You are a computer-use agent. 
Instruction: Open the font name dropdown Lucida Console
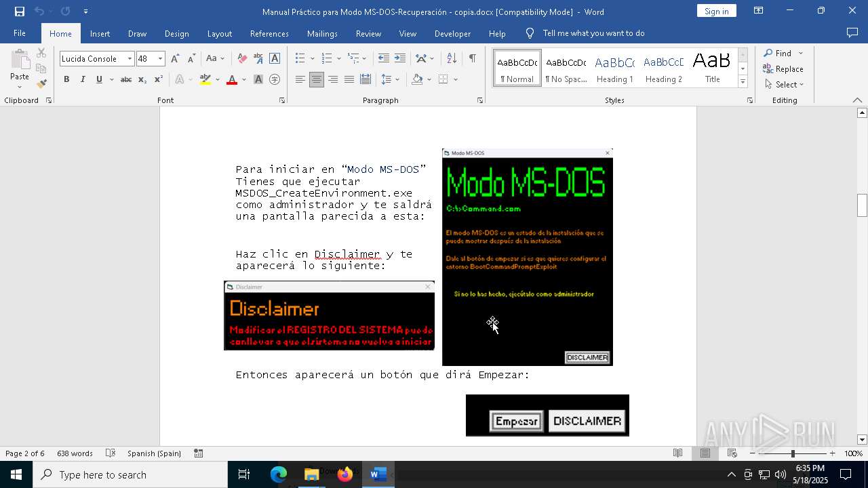tap(130, 59)
